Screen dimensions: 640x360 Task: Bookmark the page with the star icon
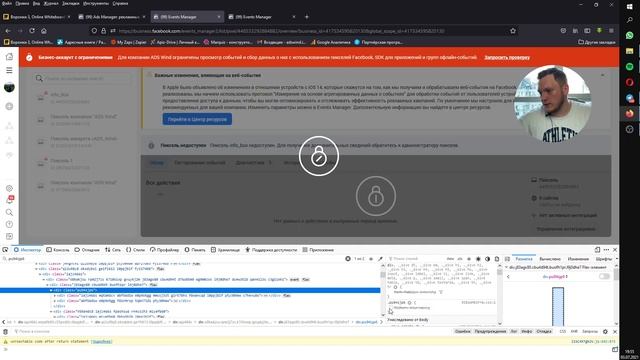(x=513, y=31)
